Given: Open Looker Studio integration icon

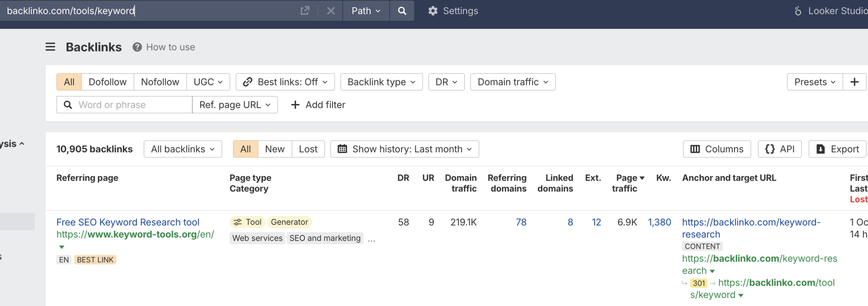Looking at the screenshot, I should point(798,11).
